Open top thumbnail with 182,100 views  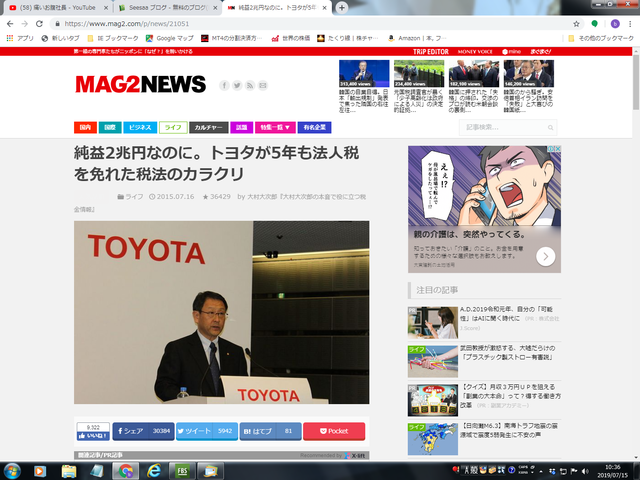click(x=474, y=73)
